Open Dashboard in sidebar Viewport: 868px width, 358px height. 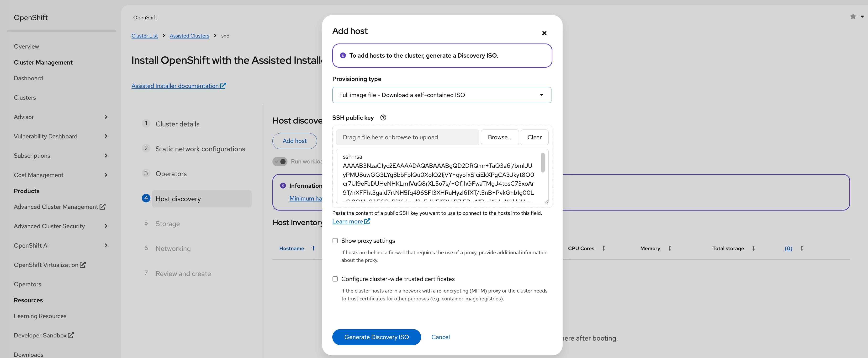pos(28,78)
